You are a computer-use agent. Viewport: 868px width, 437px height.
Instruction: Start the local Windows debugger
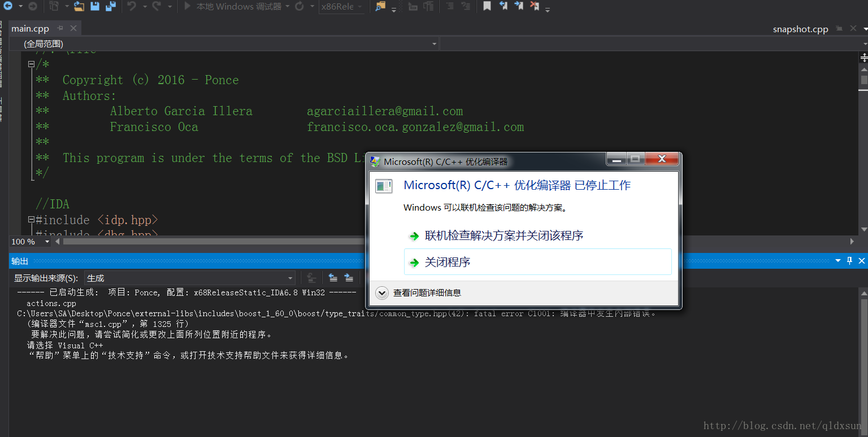[232, 6]
